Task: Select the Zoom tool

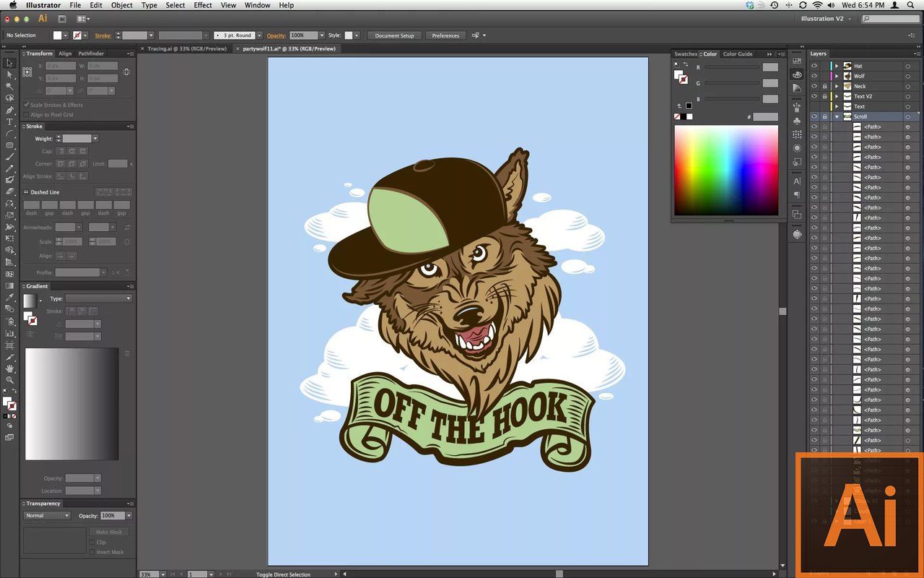Action: coord(10,379)
